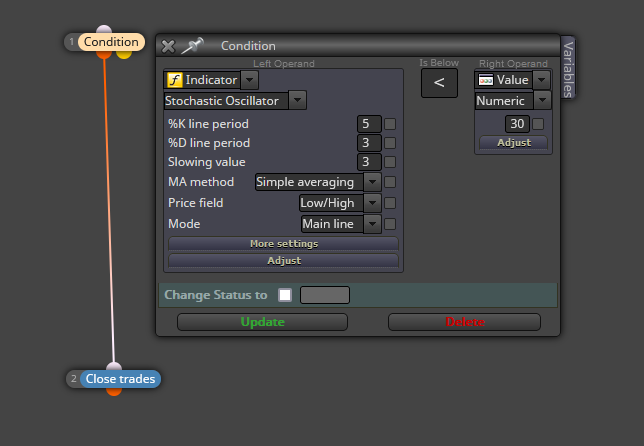Enable the Change Status to checkbox

pyautogui.click(x=285, y=295)
